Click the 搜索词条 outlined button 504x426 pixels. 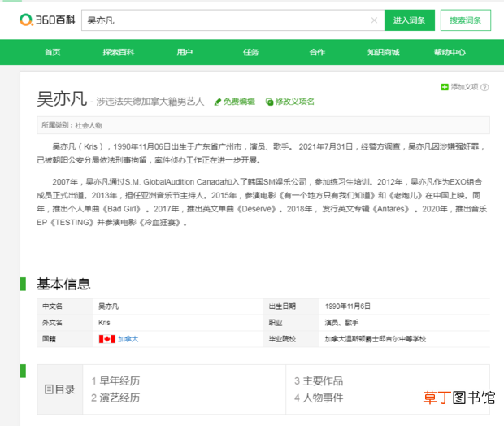pyautogui.click(x=466, y=20)
